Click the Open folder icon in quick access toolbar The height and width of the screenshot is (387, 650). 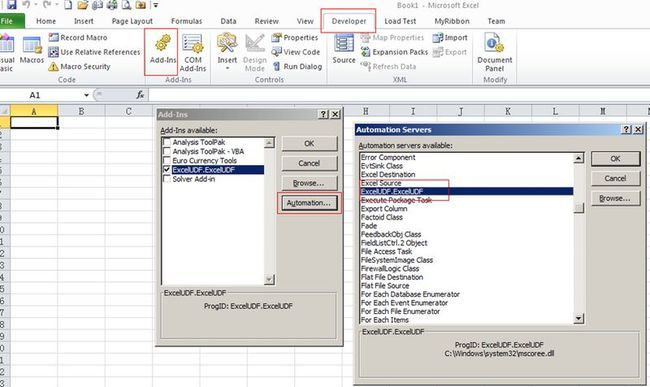click(83, 5)
